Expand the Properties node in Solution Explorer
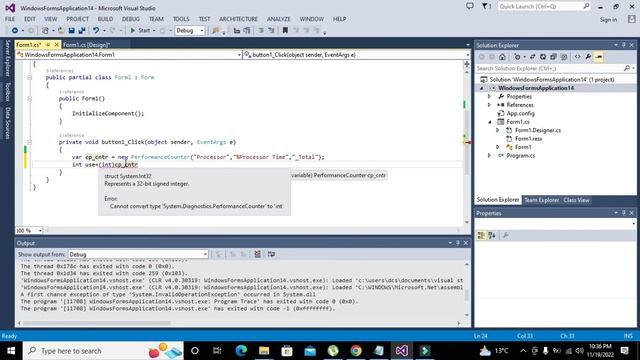Viewport: 640px width, 360px height. point(489,97)
